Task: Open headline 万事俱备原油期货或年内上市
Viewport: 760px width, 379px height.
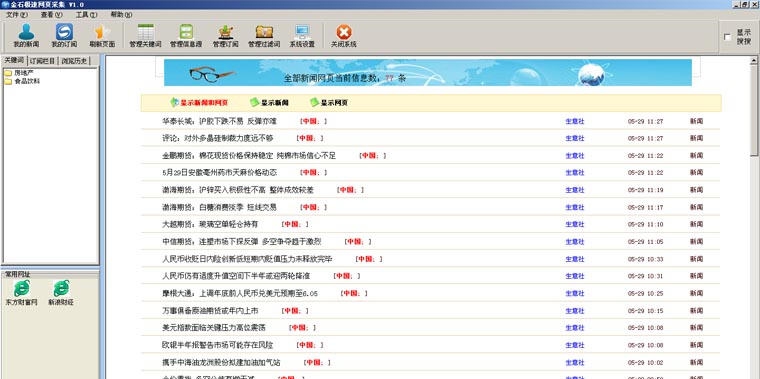Action: (210, 310)
